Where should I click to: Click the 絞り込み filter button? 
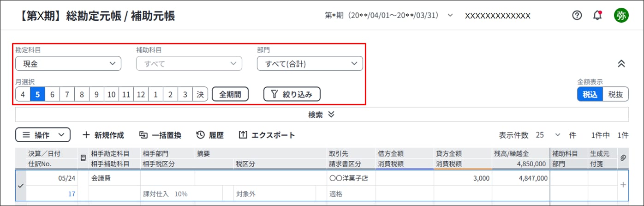[x=292, y=94]
